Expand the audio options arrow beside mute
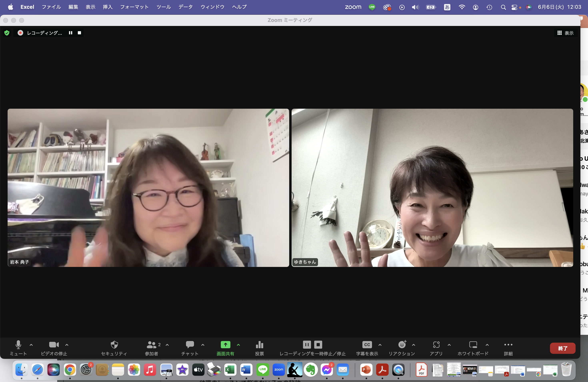The image size is (588, 382). point(31,345)
